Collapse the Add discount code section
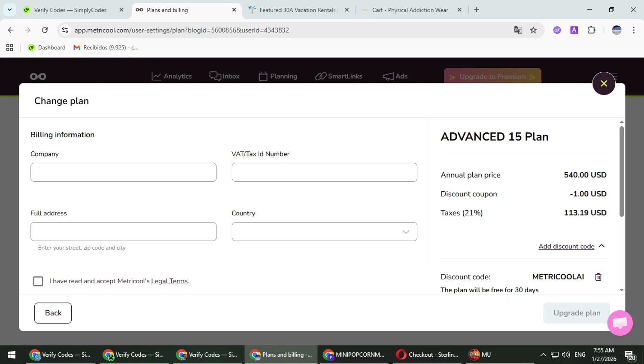Viewport: 644px width, 364px height. point(601,246)
